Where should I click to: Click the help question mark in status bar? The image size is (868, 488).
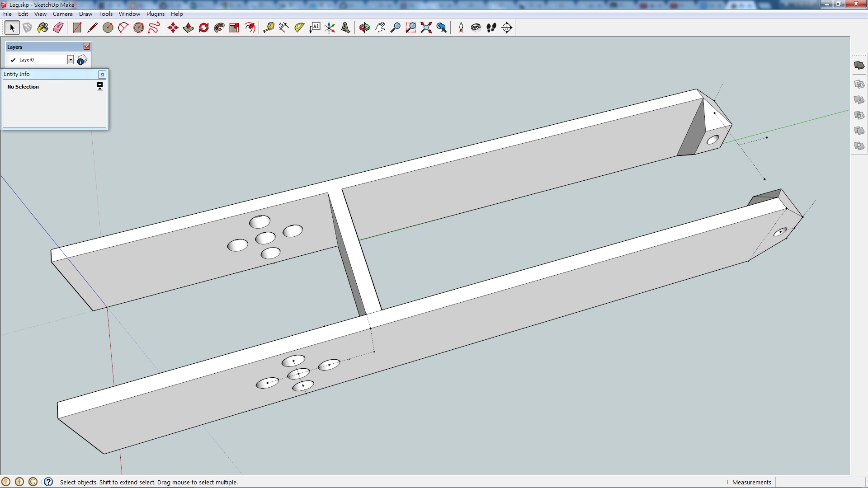[48, 482]
